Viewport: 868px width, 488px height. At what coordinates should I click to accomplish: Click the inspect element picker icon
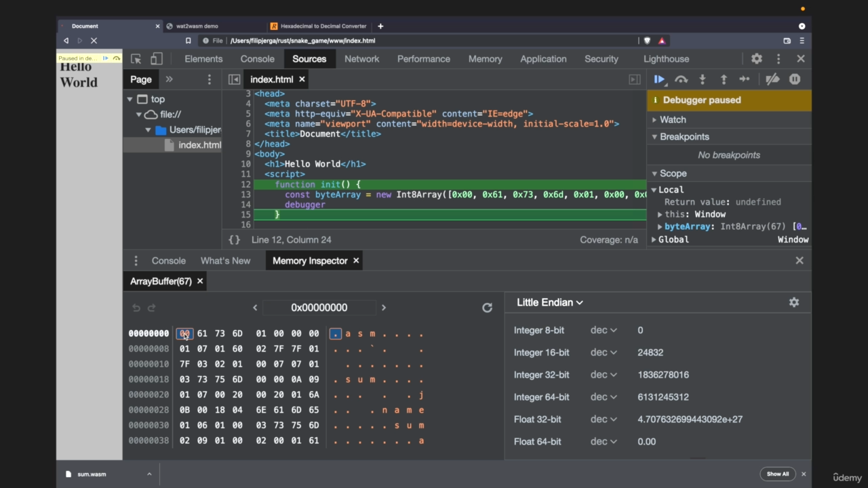point(136,59)
